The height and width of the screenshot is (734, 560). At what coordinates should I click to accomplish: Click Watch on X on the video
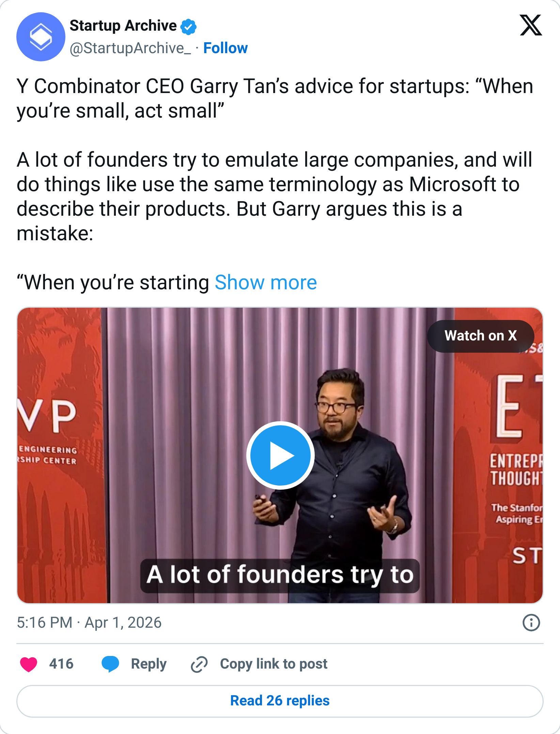click(x=481, y=336)
